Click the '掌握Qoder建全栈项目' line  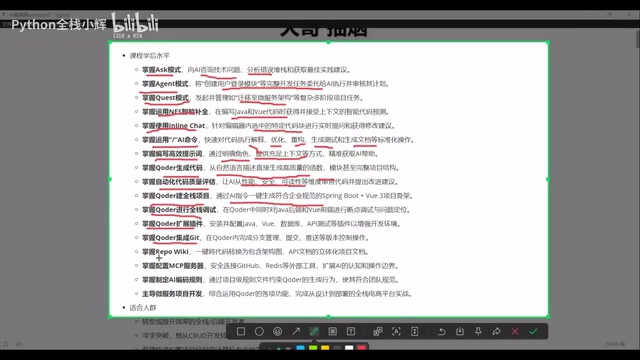click(x=278, y=196)
